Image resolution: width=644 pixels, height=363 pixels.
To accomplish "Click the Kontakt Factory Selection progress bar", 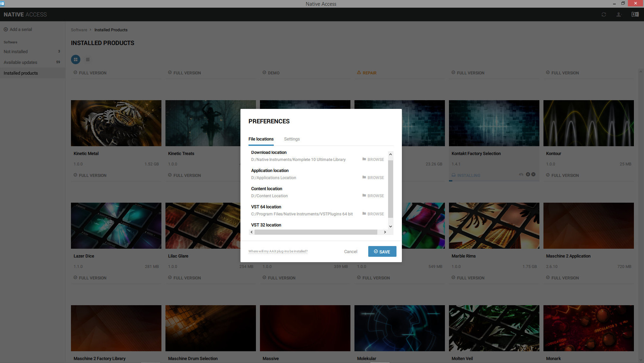I will [x=494, y=180].
